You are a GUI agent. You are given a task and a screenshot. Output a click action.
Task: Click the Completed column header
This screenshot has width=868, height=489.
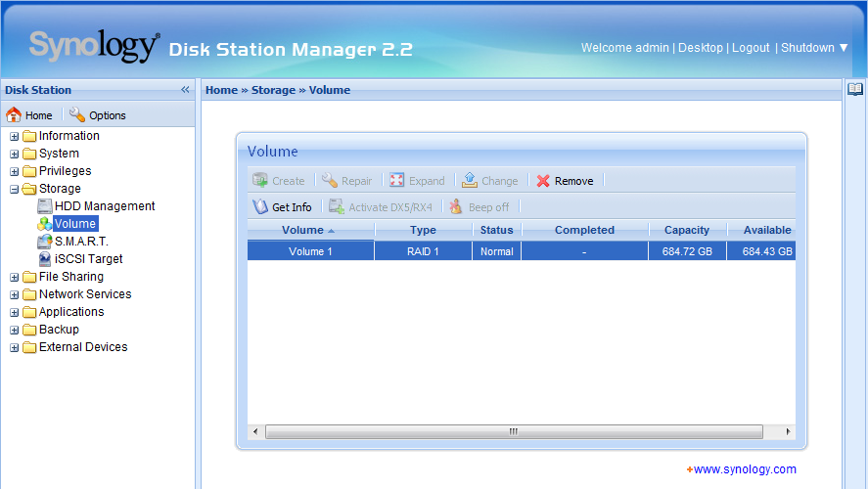584,230
